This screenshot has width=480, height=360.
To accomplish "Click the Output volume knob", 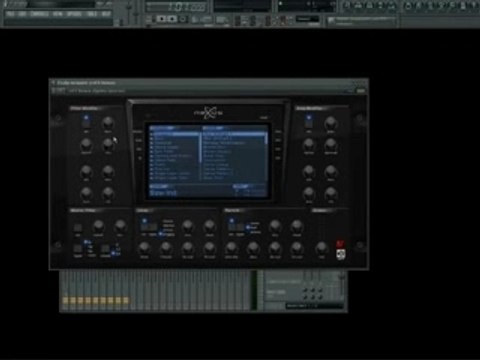I will click(x=321, y=248).
